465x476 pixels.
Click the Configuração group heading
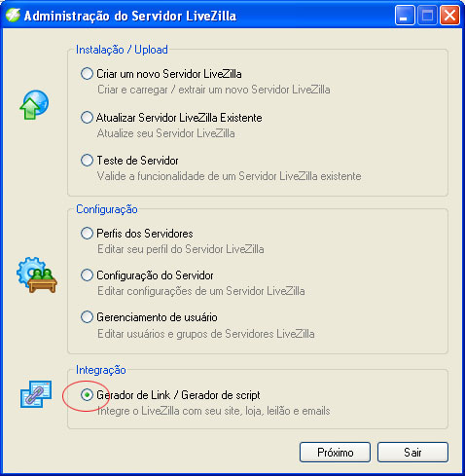click(107, 209)
